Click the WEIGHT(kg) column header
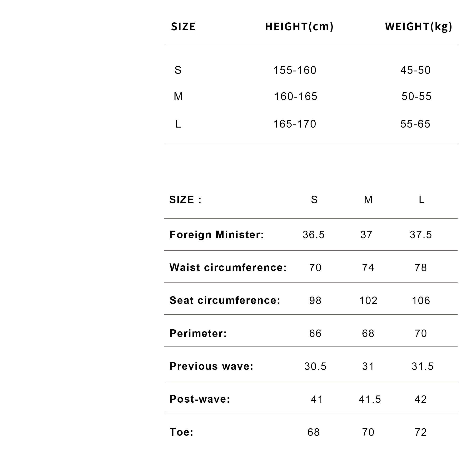This screenshot has width=476, height=455. (x=418, y=26)
